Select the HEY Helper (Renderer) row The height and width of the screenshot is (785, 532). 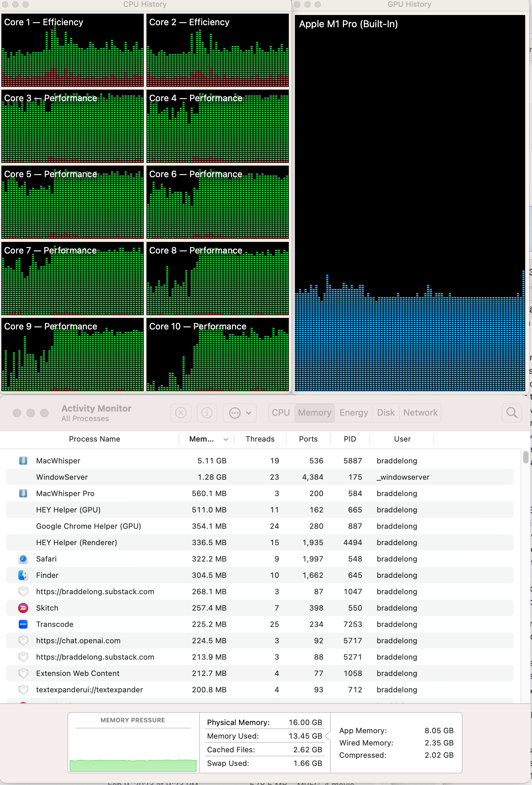tap(260, 542)
